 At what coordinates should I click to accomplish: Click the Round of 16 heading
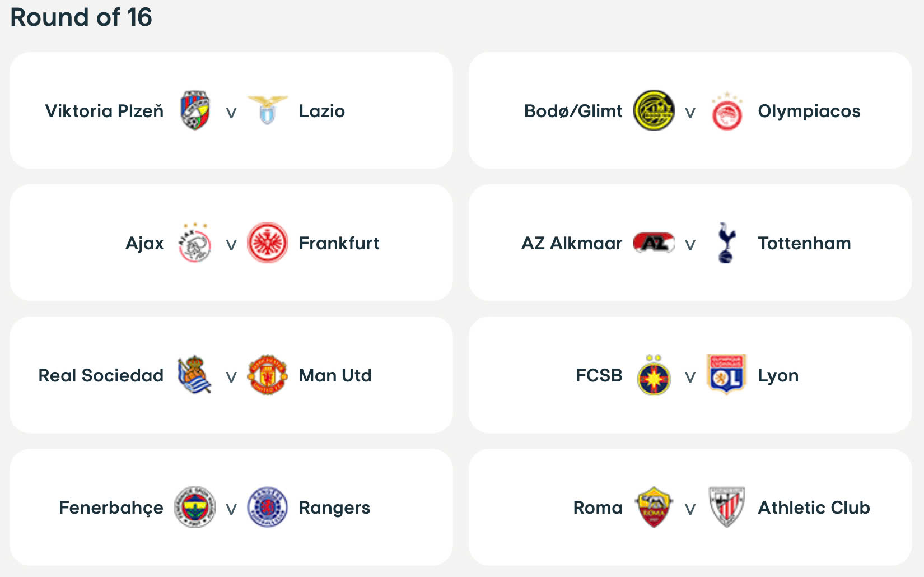point(81,17)
